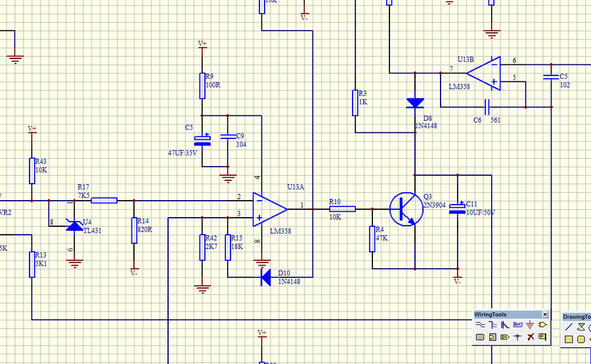Select capacitor C11 10UF/50V
The width and height of the screenshot is (591, 364).
click(458, 209)
